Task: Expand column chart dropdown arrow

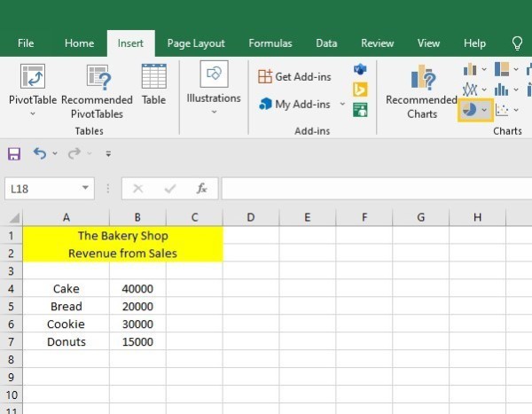Action: click(484, 69)
